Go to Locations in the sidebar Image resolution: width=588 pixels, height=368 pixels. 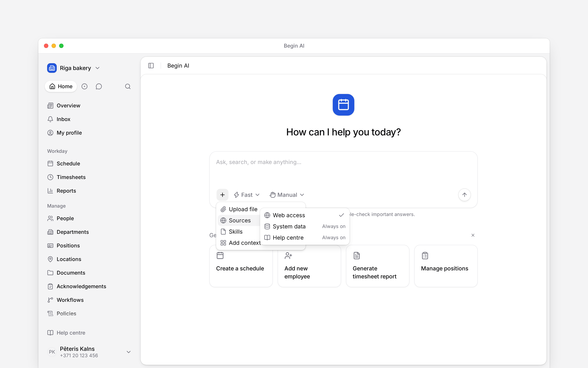pyautogui.click(x=89, y=259)
